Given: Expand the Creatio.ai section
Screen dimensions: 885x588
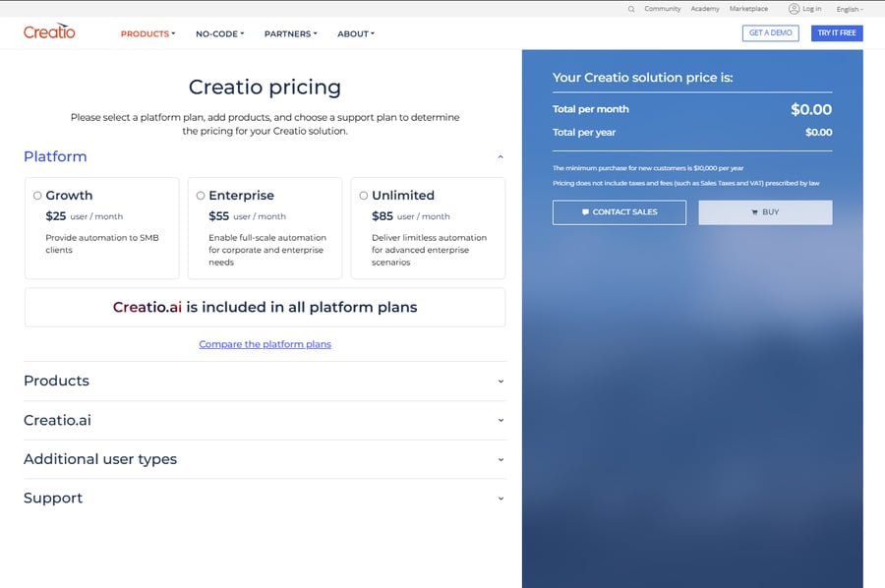Looking at the screenshot, I should tap(265, 421).
